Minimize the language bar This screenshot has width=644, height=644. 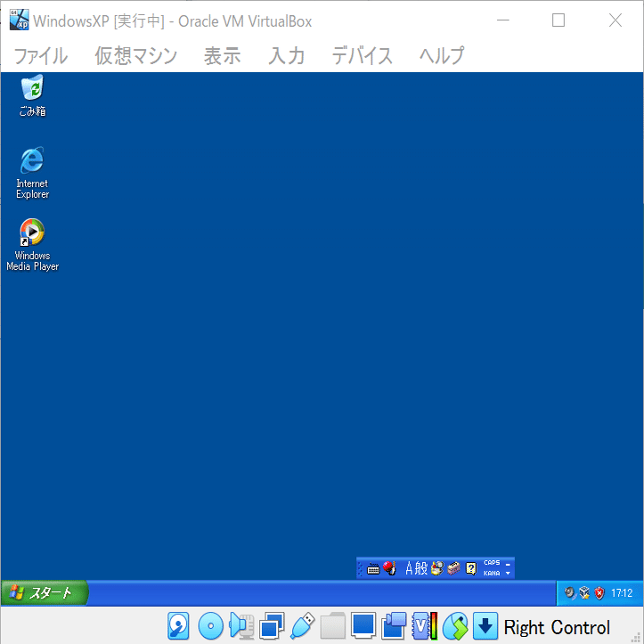pyautogui.click(x=508, y=564)
